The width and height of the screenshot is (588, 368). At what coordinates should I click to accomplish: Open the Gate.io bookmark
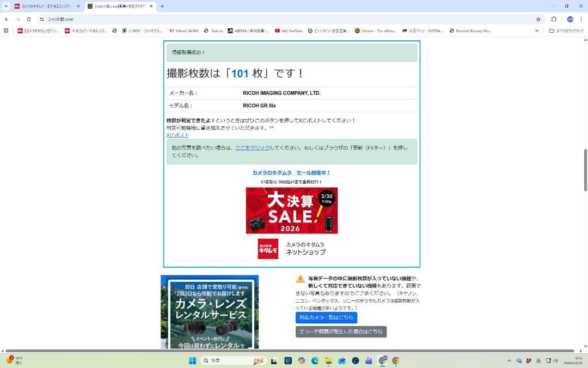click(x=213, y=31)
